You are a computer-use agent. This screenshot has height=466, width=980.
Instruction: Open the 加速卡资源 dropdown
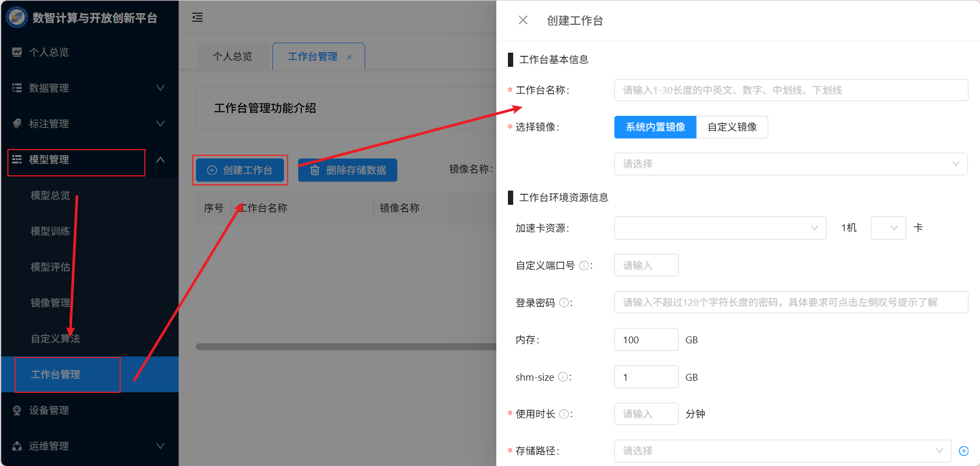pos(720,228)
